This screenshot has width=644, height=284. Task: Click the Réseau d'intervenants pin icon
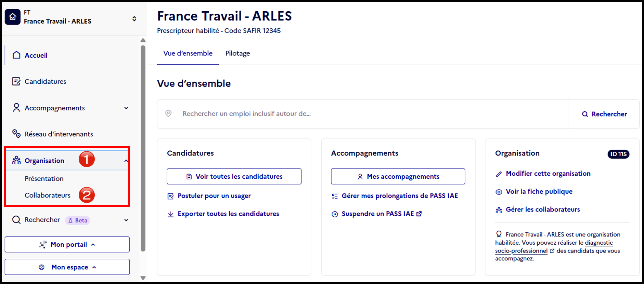(16, 134)
